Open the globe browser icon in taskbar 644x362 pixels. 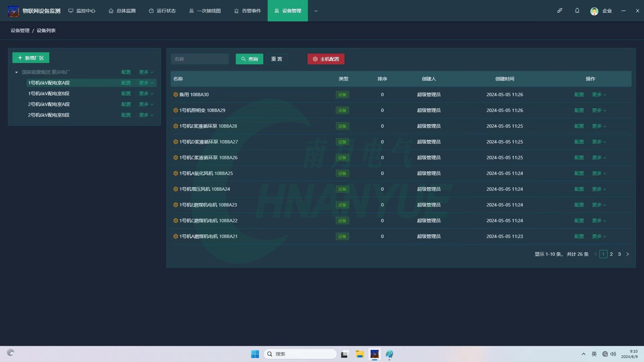pos(389,354)
